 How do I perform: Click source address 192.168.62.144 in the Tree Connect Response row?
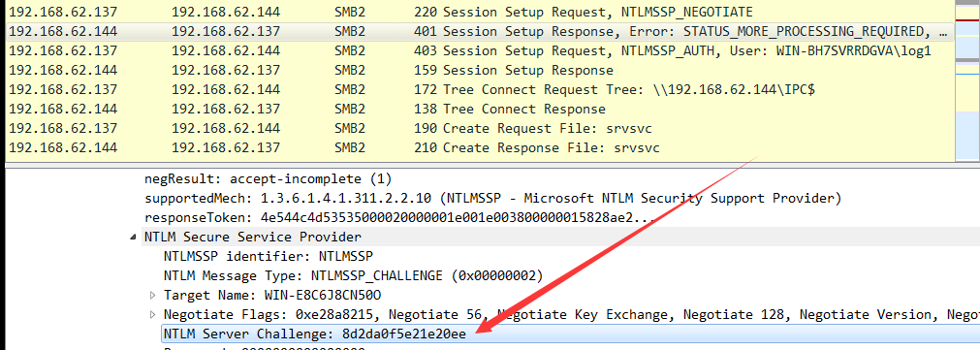click(64, 109)
